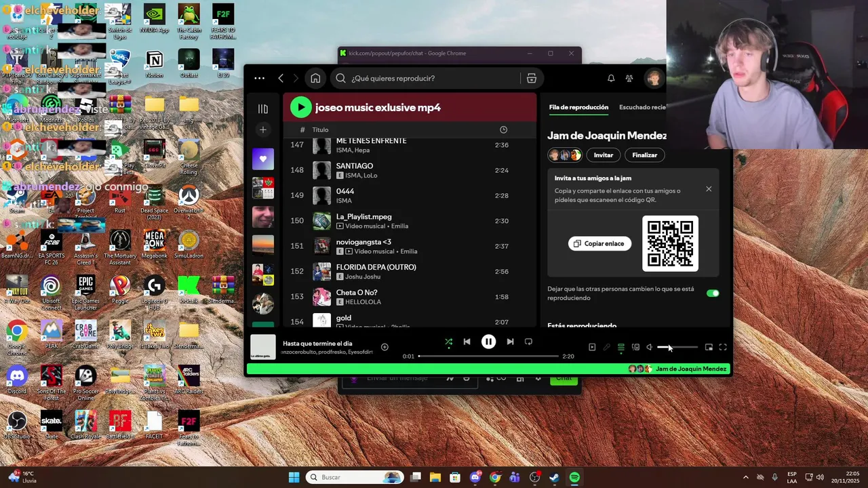Screen dimensions: 868x488
Task: Toggle the lyrics microphone icon
Action: tap(606, 347)
